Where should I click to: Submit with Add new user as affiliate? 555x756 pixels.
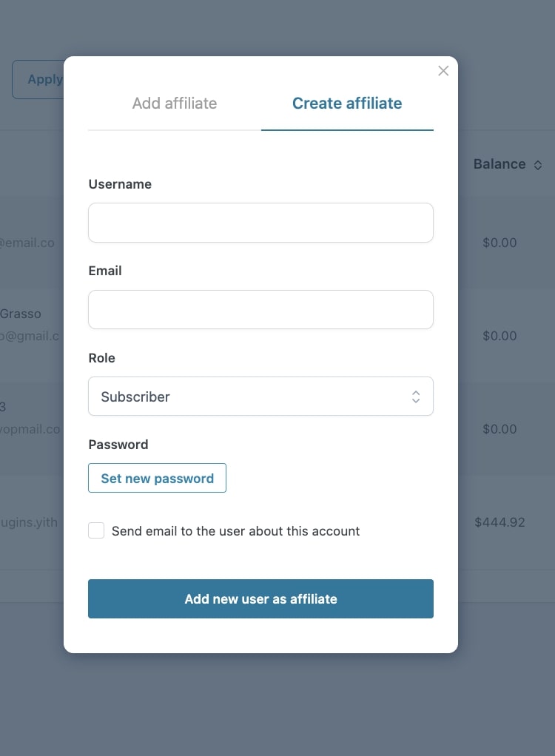[x=261, y=599]
